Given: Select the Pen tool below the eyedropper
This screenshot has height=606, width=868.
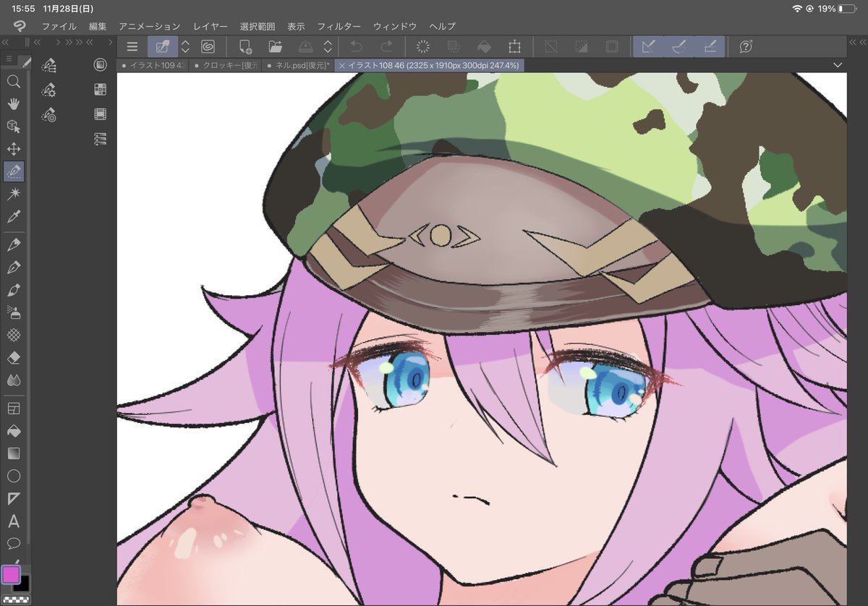Looking at the screenshot, I should pos(14,244).
